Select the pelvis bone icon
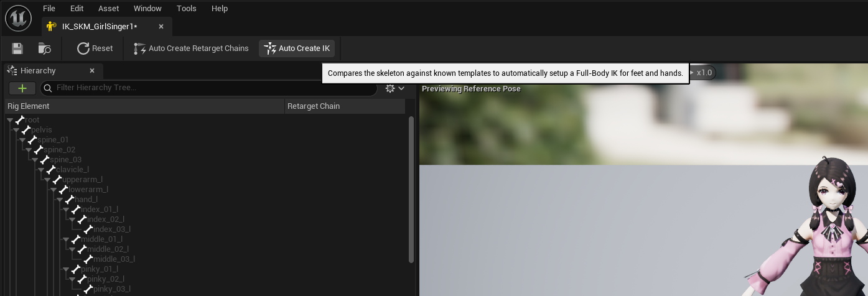 (x=26, y=130)
